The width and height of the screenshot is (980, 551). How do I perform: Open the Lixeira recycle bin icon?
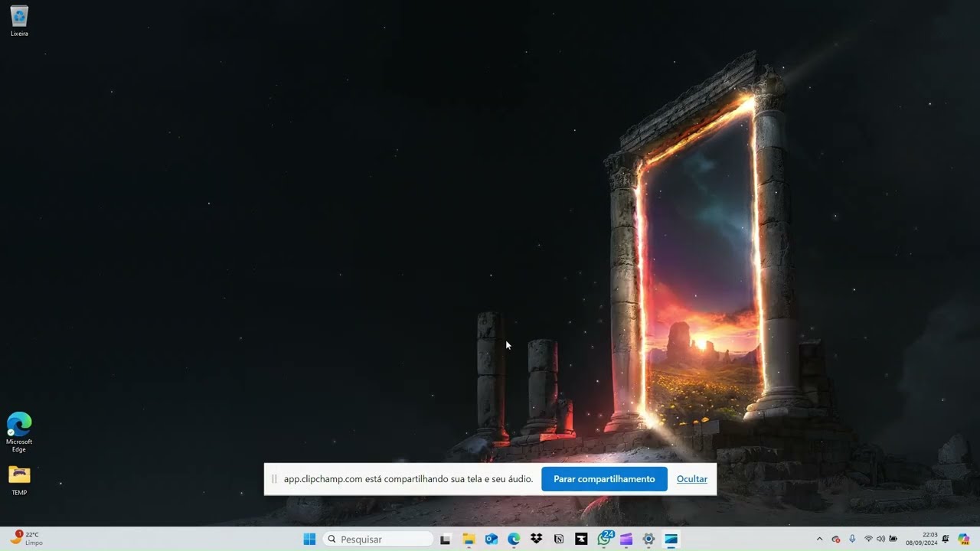point(19,21)
